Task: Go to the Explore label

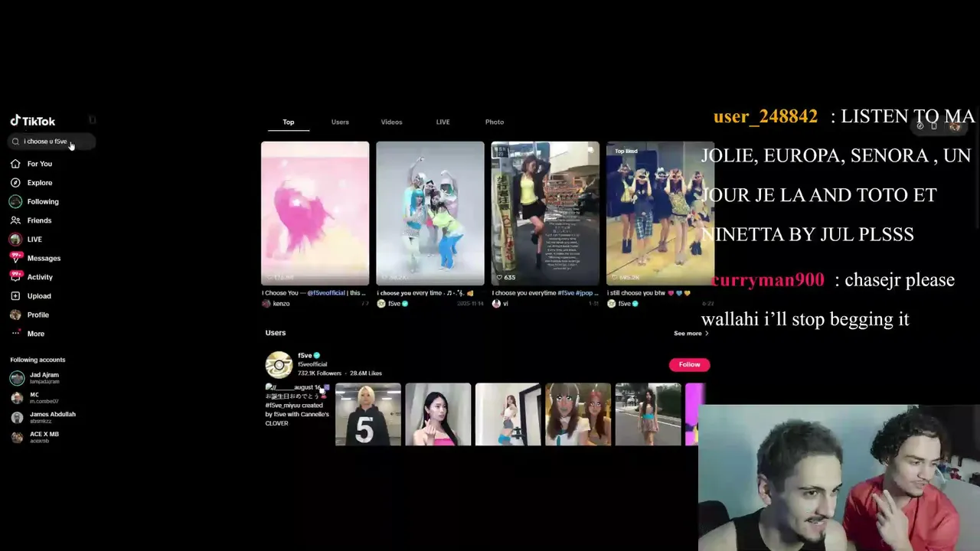Action: click(x=40, y=183)
